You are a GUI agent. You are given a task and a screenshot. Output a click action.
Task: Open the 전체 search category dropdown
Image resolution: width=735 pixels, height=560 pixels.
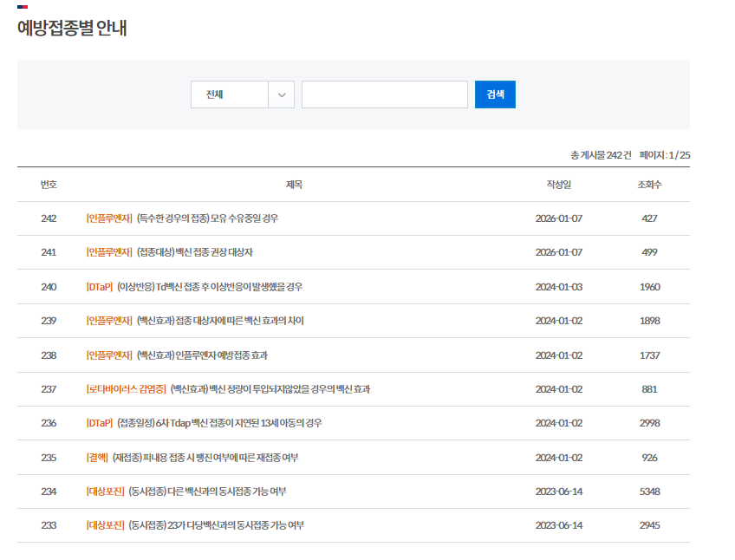[243, 94]
